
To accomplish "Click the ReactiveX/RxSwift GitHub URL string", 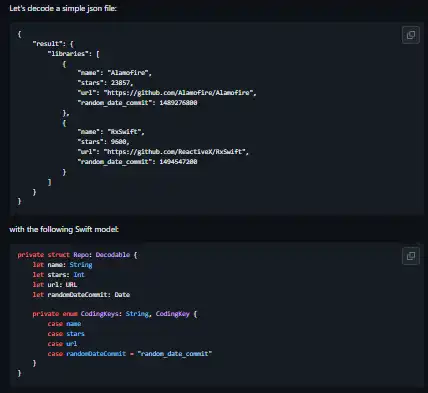I will tap(175, 152).
